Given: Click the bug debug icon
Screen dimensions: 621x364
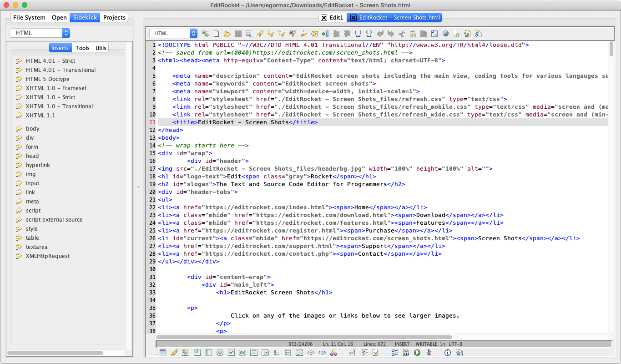Looking at the screenshot, I should pyautogui.click(x=429, y=353).
